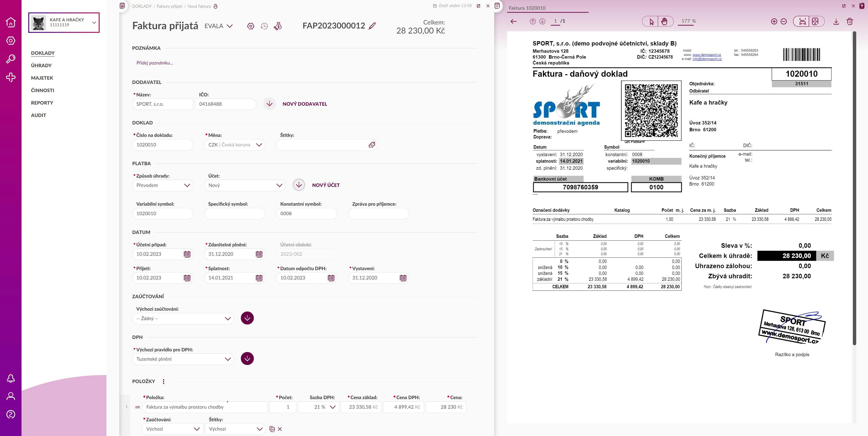Open Výchozí zaúčtování dropdown
Screen dimensions: 868x436
[183, 319]
